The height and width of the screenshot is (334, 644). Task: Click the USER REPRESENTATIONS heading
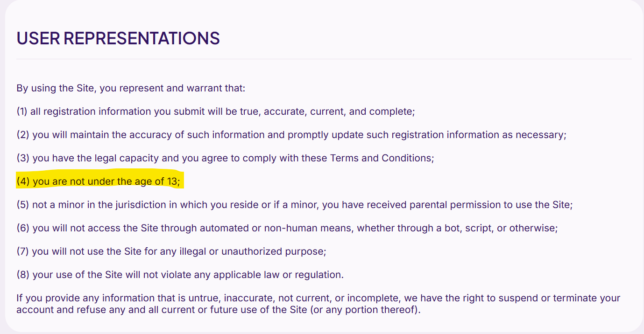pyautogui.click(x=118, y=38)
